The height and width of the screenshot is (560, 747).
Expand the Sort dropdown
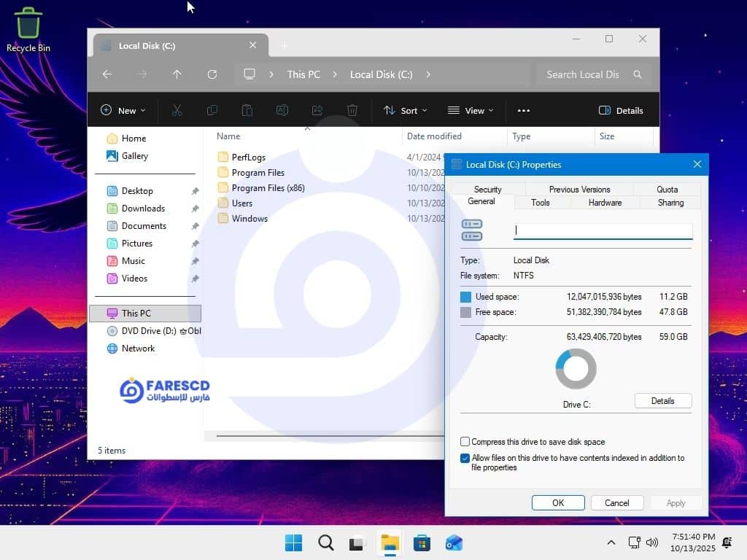click(406, 111)
